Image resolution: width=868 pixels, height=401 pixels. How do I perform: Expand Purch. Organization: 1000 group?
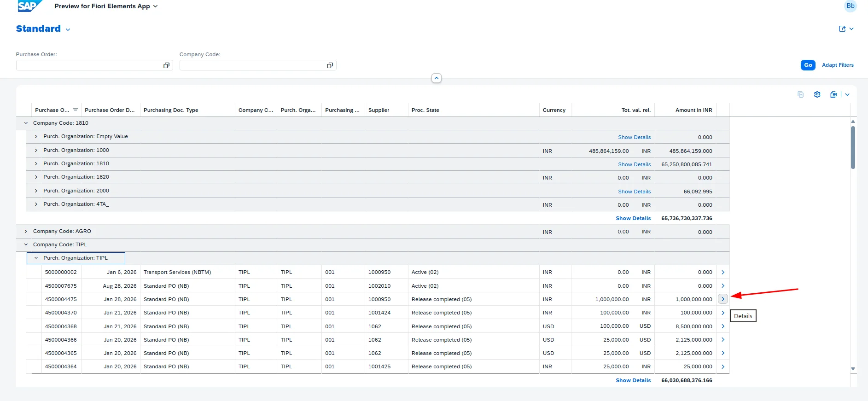pos(36,150)
